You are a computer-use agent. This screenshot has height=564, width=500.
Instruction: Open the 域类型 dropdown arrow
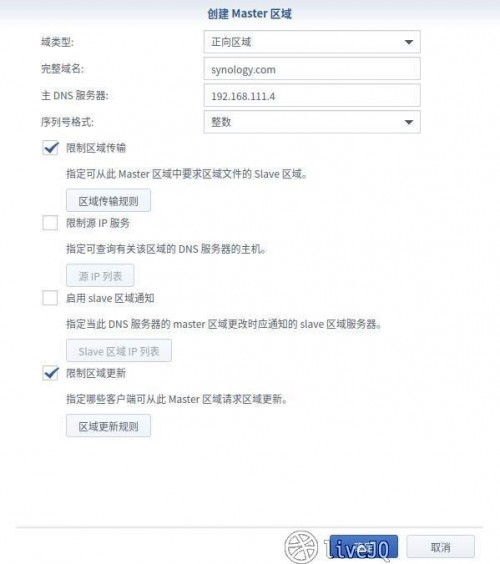(x=408, y=42)
